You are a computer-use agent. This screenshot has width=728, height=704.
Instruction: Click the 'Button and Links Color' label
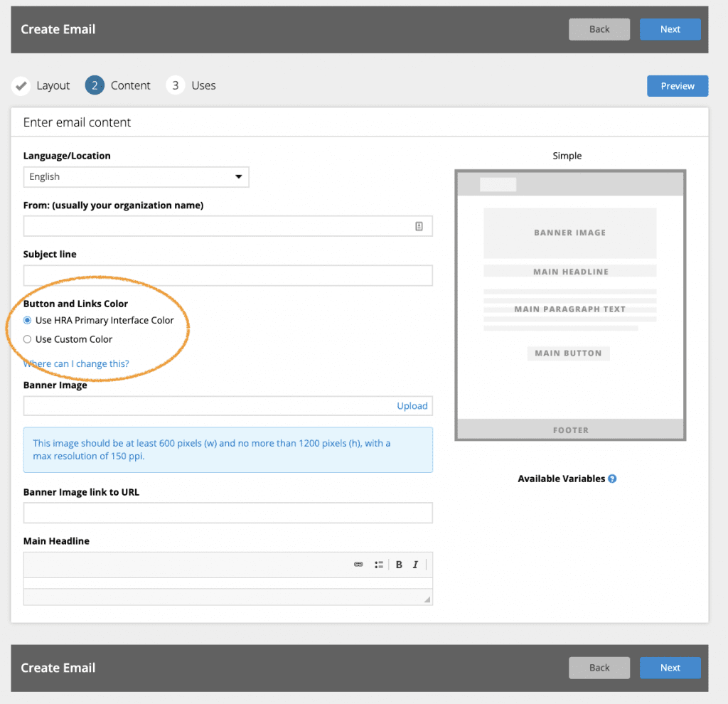(75, 304)
